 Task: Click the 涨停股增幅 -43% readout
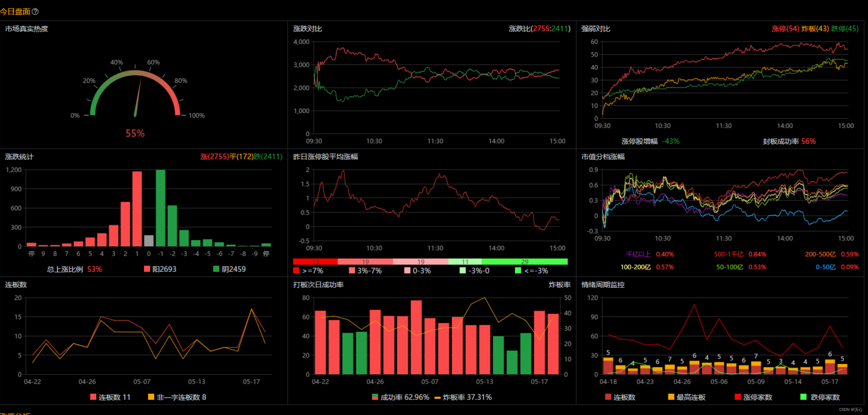(x=650, y=141)
